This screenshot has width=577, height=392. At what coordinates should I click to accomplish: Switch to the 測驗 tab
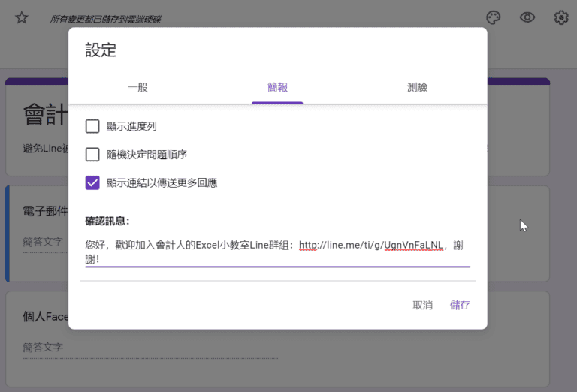pos(417,88)
